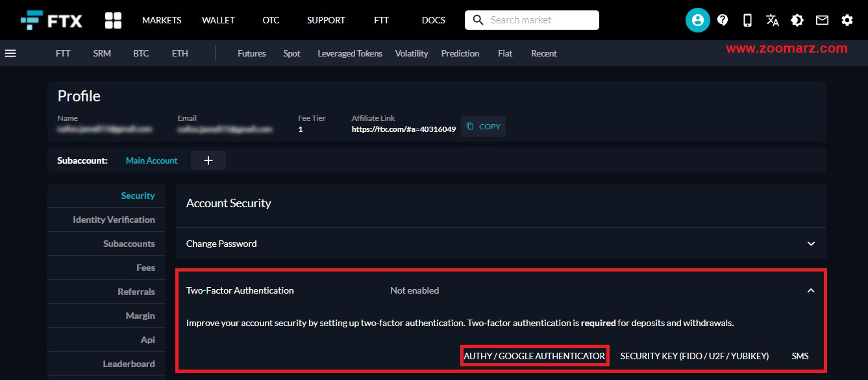Copy the affiliate link
The image size is (868, 380).
coord(483,127)
